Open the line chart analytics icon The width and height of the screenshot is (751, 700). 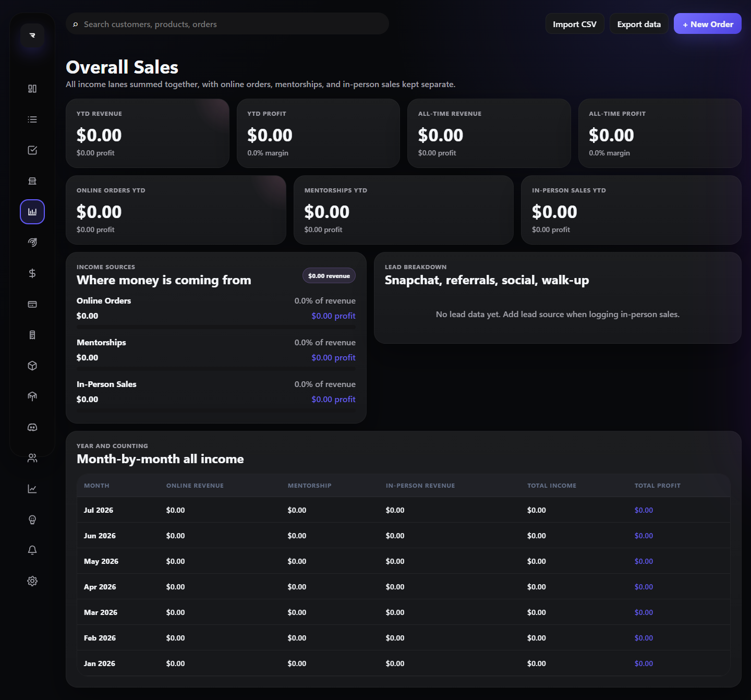32,489
